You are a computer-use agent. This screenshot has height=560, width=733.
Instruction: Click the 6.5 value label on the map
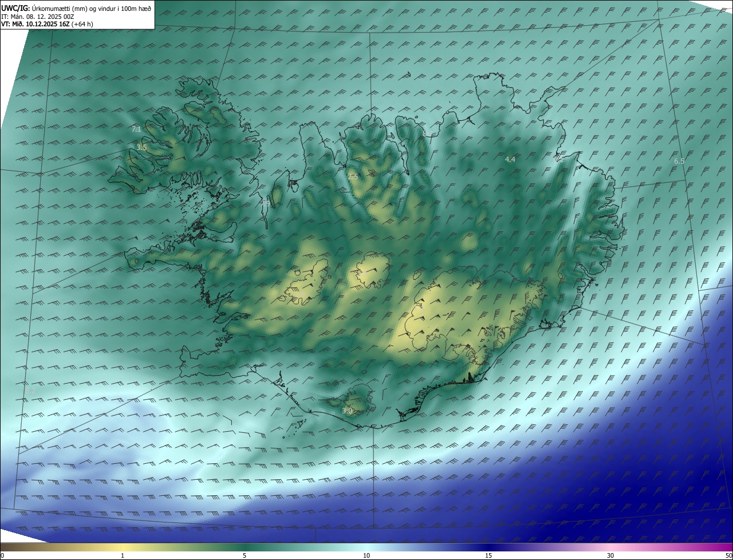[679, 161]
